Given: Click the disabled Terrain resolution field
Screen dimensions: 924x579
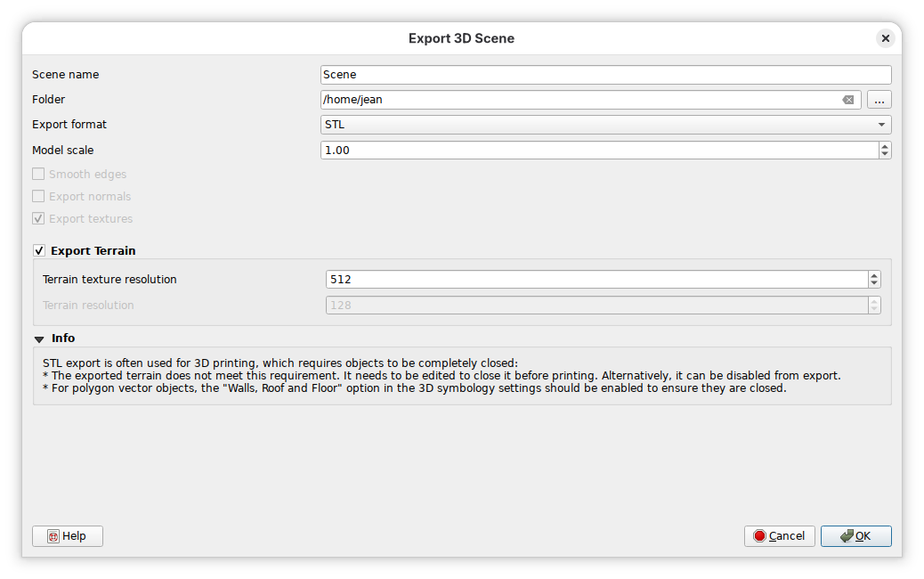Looking at the screenshot, I should pos(597,306).
